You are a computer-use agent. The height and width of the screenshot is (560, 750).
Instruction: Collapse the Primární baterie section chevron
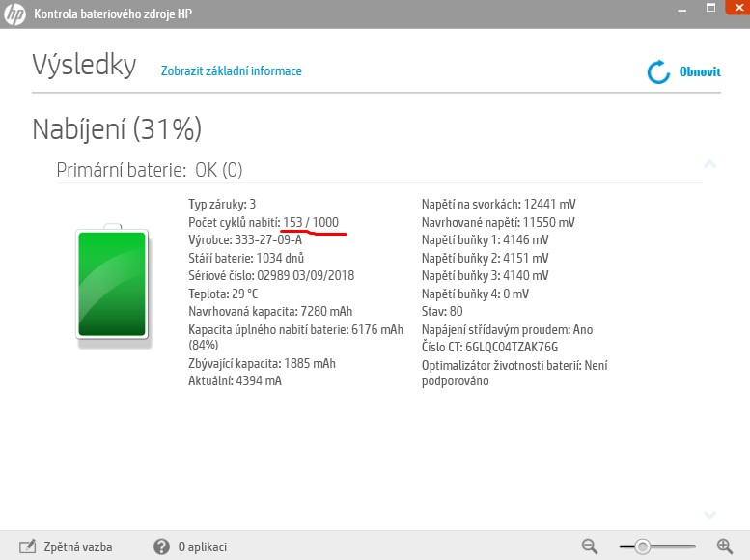pyautogui.click(x=709, y=164)
